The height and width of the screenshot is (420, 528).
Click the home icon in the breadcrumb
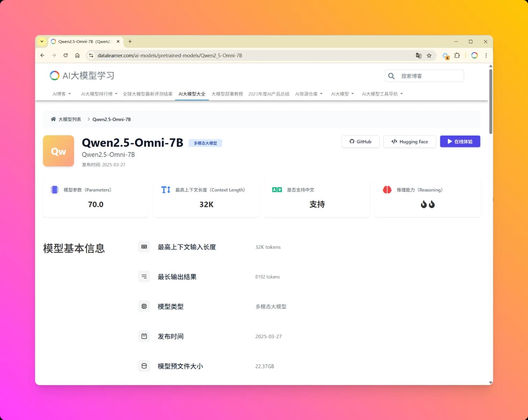coord(53,119)
